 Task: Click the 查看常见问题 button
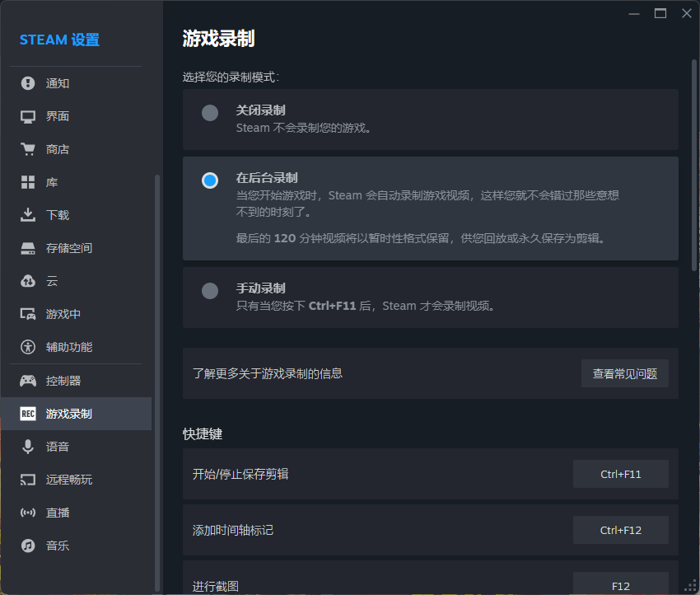(x=624, y=373)
